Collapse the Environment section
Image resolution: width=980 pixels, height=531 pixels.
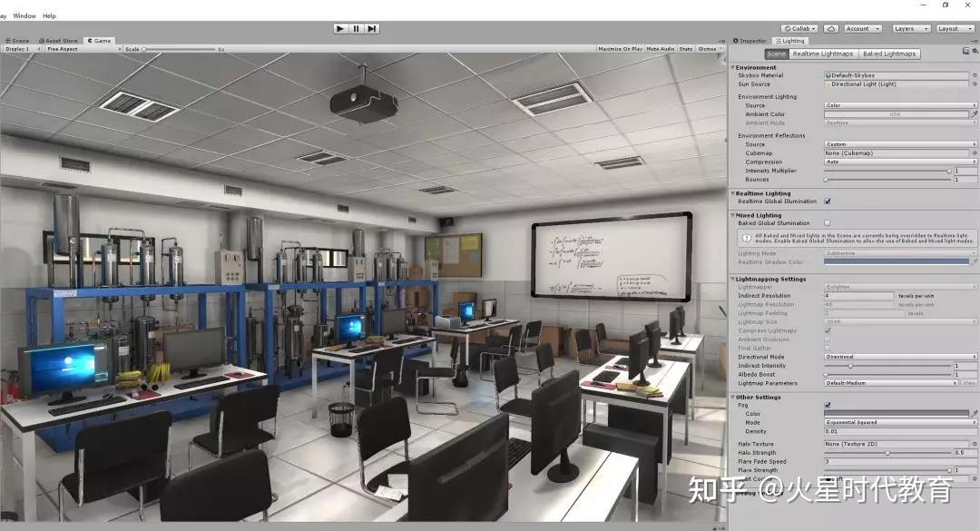[x=732, y=67]
